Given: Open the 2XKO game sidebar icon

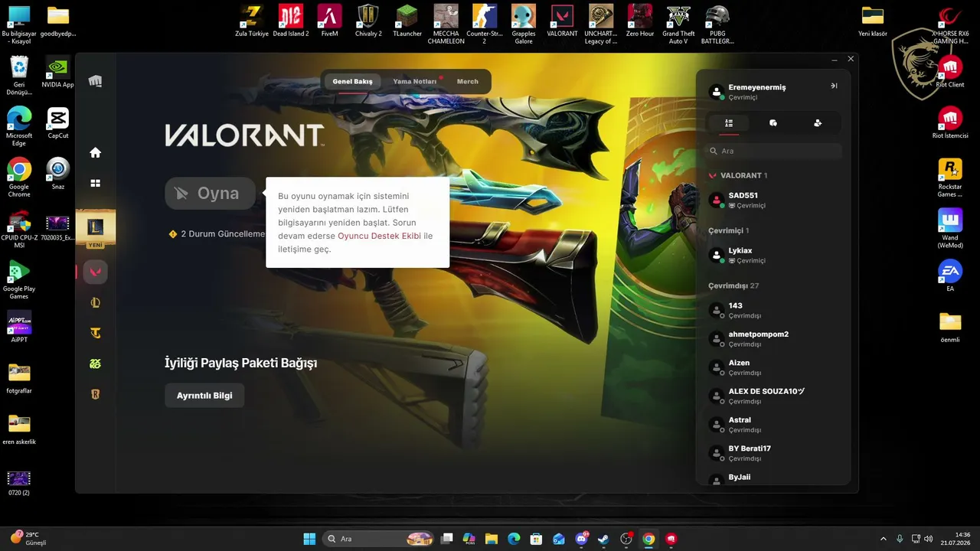Looking at the screenshot, I should pyautogui.click(x=96, y=364).
